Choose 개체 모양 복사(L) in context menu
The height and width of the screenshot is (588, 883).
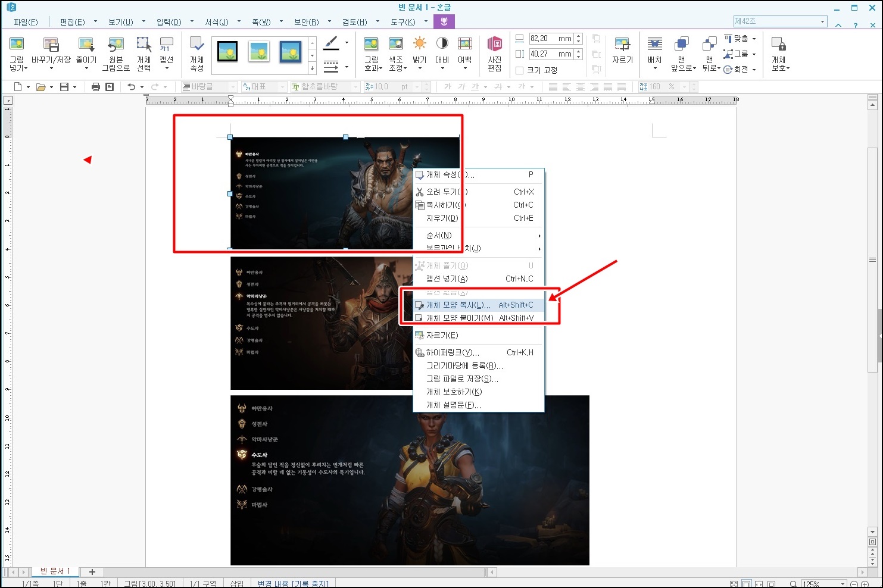click(479, 305)
